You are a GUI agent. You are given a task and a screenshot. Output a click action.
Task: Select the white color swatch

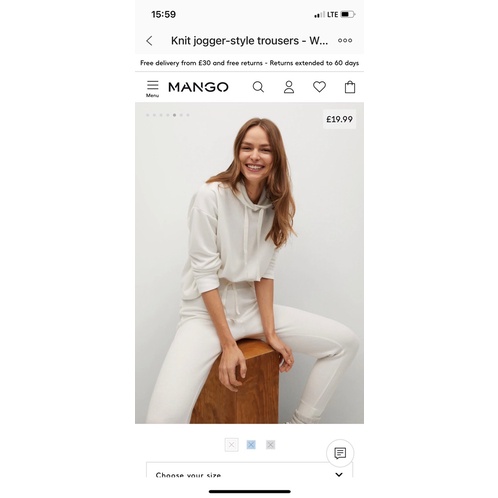tap(231, 445)
